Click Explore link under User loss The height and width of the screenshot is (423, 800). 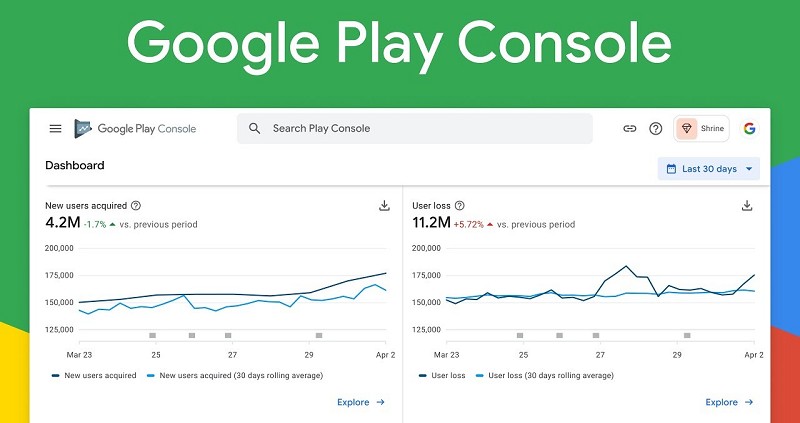pos(729,402)
